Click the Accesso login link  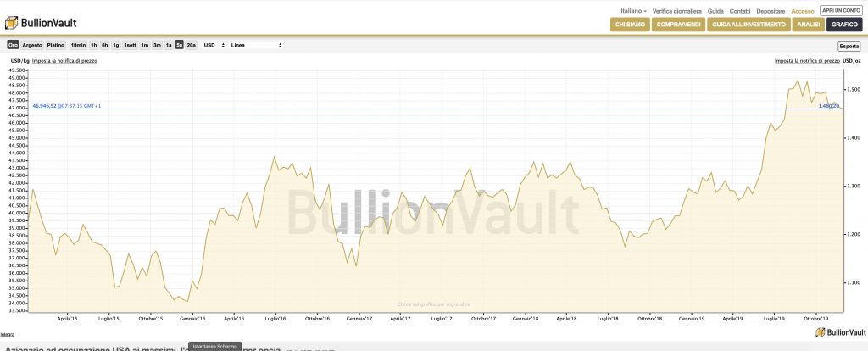pos(803,11)
